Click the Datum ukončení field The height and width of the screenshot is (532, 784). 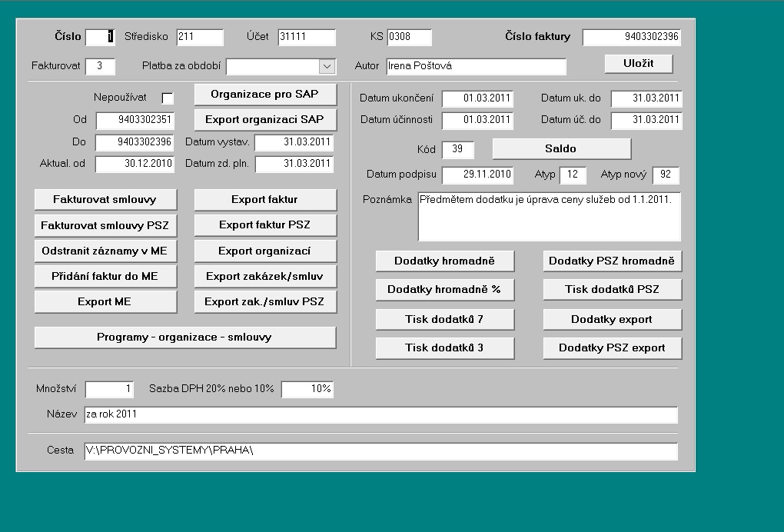click(477, 98)
